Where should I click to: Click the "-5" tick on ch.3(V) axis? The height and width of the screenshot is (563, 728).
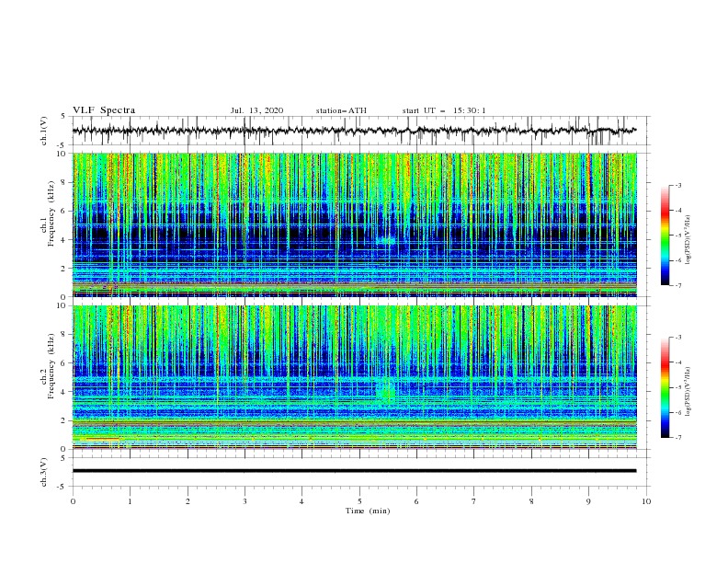[62, 487]
